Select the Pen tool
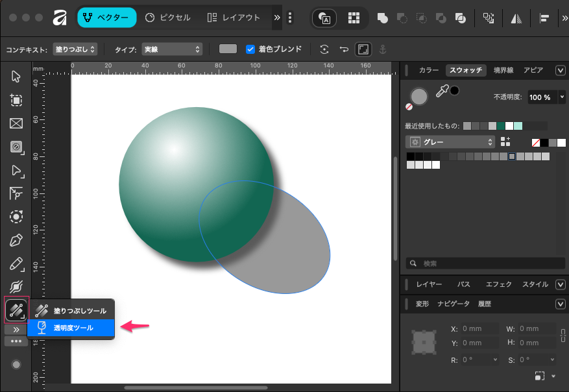569x392 pixels. [16, 241]
